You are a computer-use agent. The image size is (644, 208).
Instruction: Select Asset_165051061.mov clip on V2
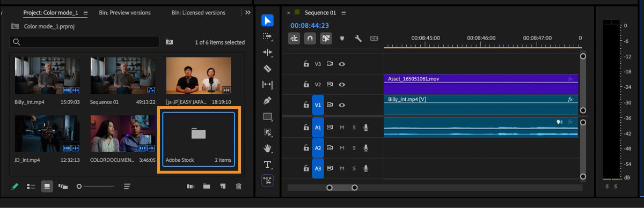click(481, 84)
